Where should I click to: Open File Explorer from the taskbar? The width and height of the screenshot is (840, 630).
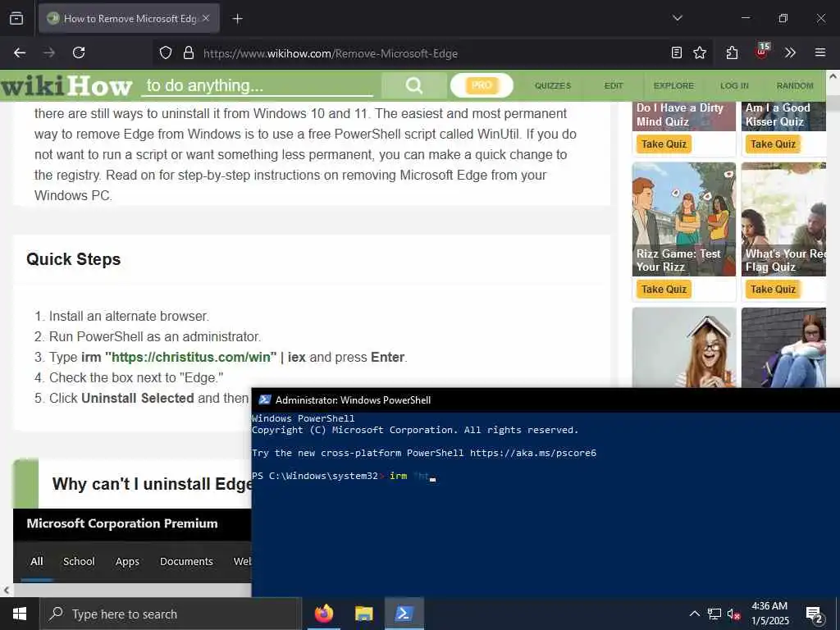click(363, 614)
